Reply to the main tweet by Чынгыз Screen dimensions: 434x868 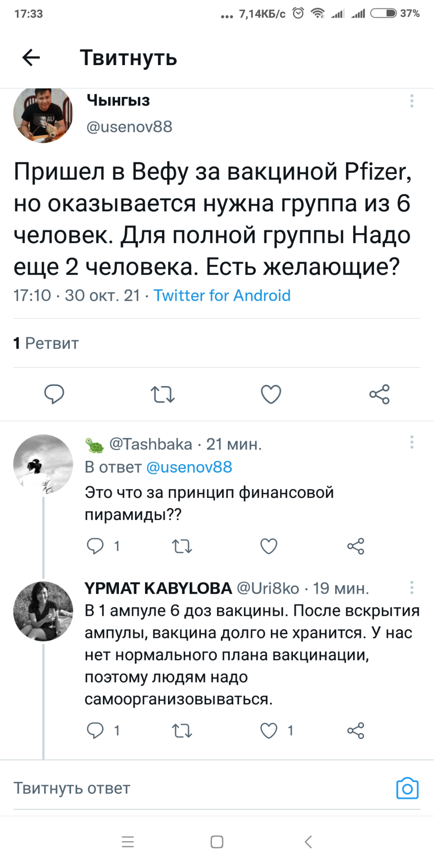tap(54, 394)
